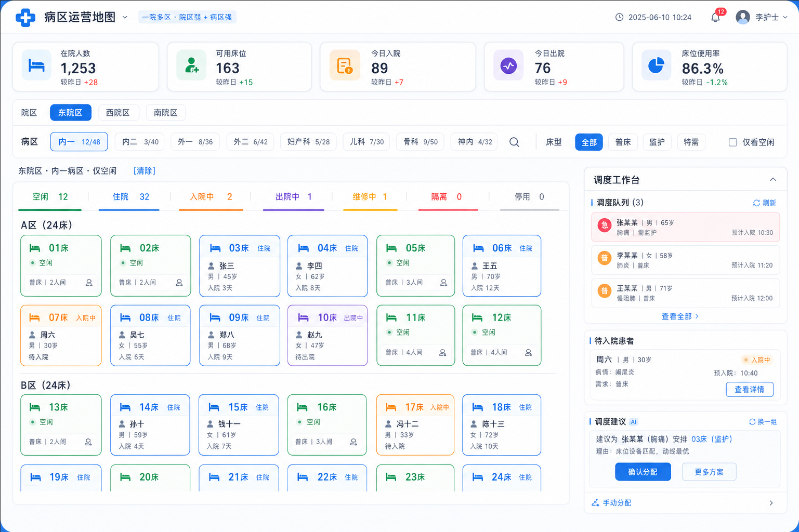Click the blue medical cross logo
Screen dimensions: 799x532
pyautogui.click(x=25, y=17)
